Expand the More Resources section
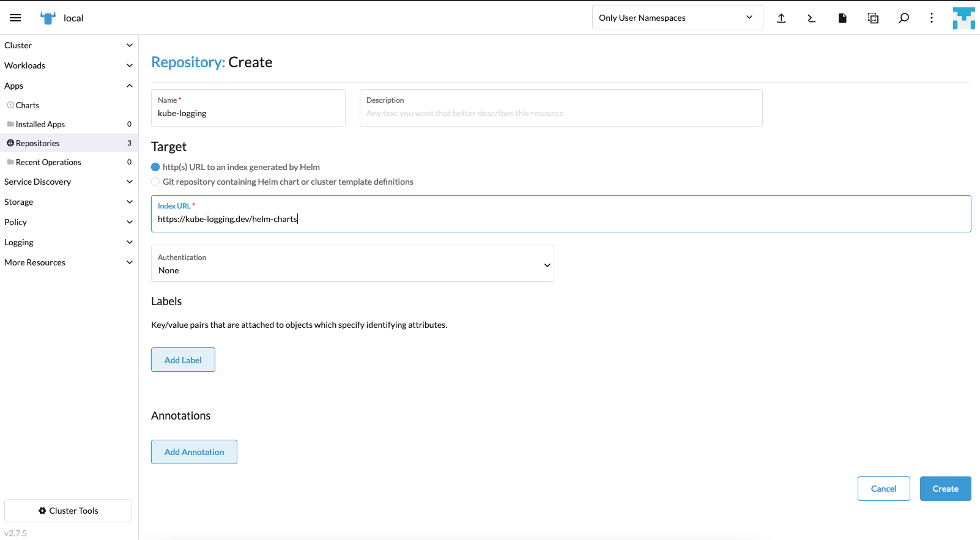 tap(69, 262)
